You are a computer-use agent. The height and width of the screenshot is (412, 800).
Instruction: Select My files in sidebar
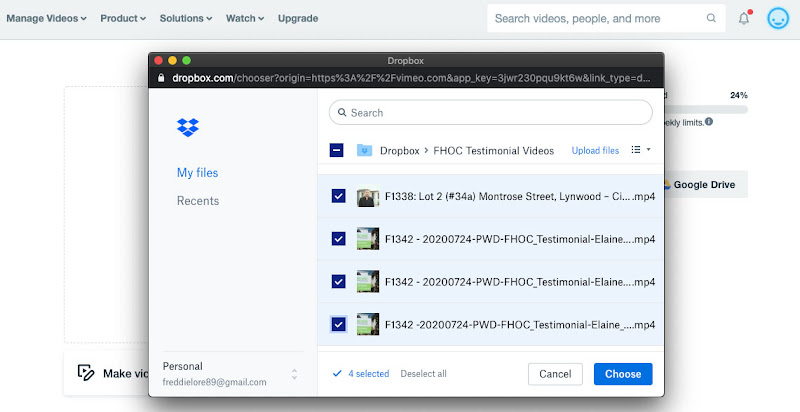[197, 173]
